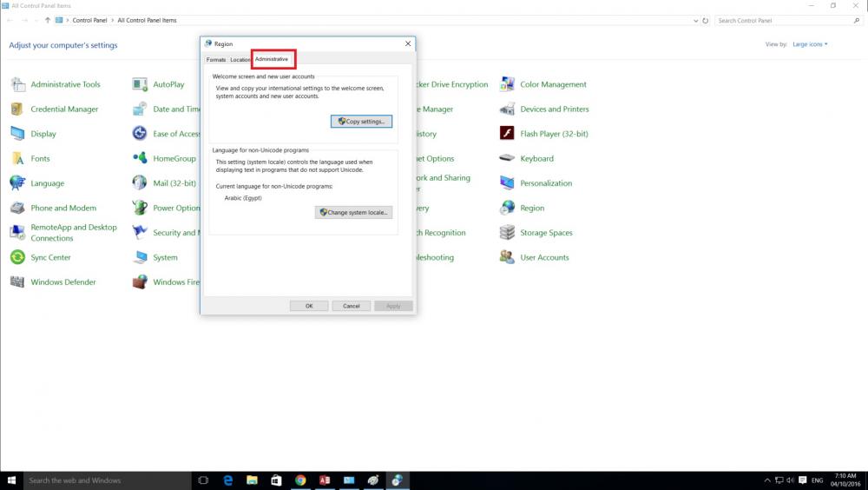This screenshot has height=490, width=868.
Task: Click the Region globe icon in Control Panel
Action: [507, 208]
